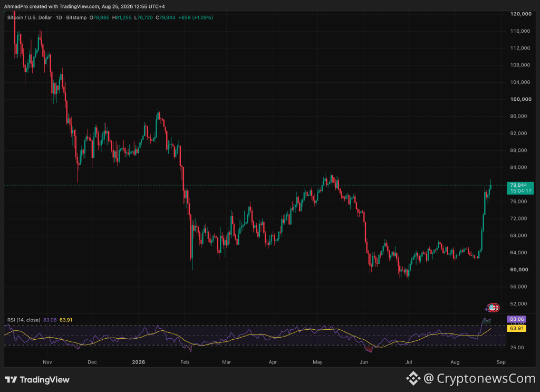Click the purple sparkle icon beside the flags
This screenshot has height=392, width=540.
(x=486, y=309)
